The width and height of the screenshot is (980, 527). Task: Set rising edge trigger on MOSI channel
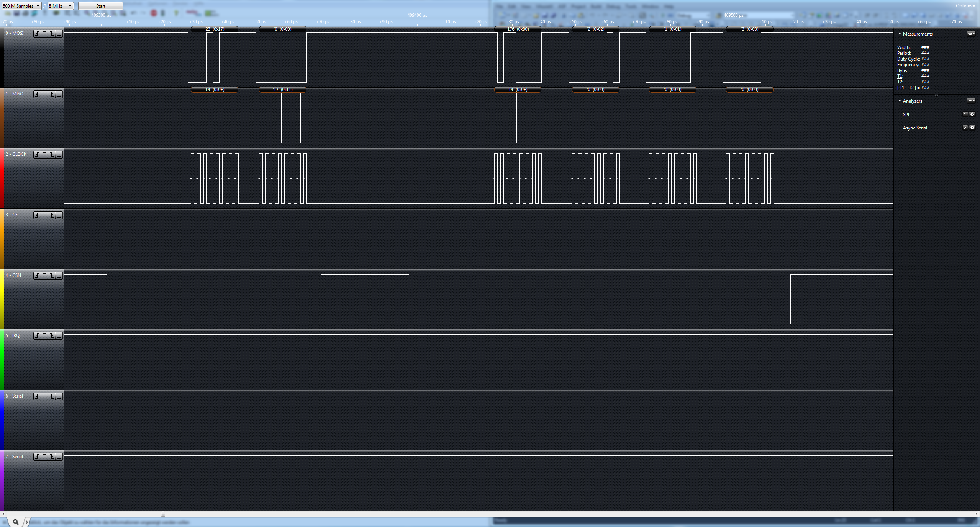pyautogui.click(x=37, y=34)
